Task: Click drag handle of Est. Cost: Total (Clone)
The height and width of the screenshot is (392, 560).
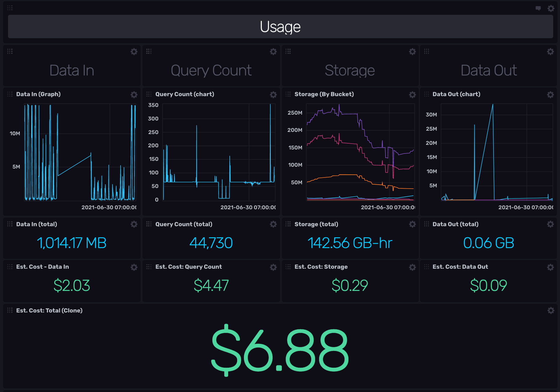Action: tap(10, 310)
